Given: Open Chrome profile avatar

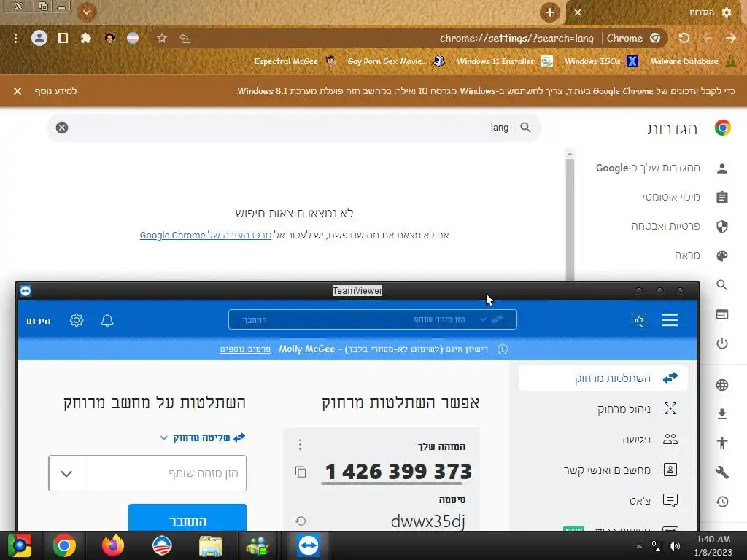Looking at the screenshot, I should (x=39, y=38).
